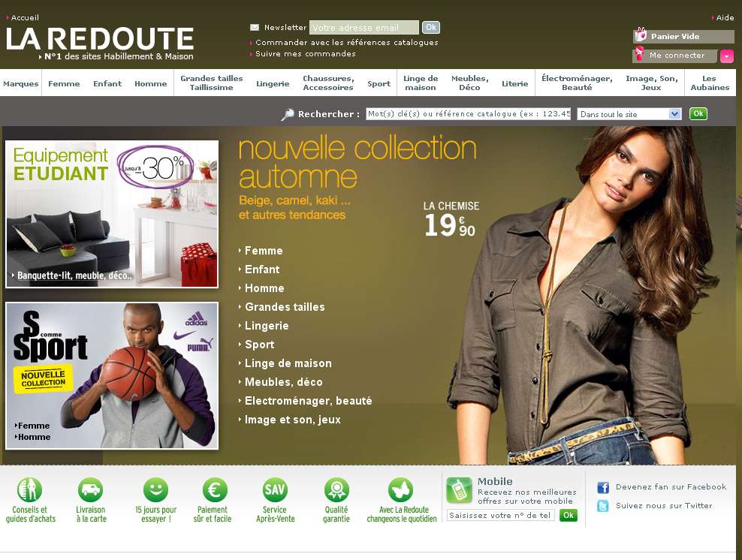Click the Twitter bird icon
Image resolution: width=742 pixels, height=560 pixels.
click(x=602, y=506)
